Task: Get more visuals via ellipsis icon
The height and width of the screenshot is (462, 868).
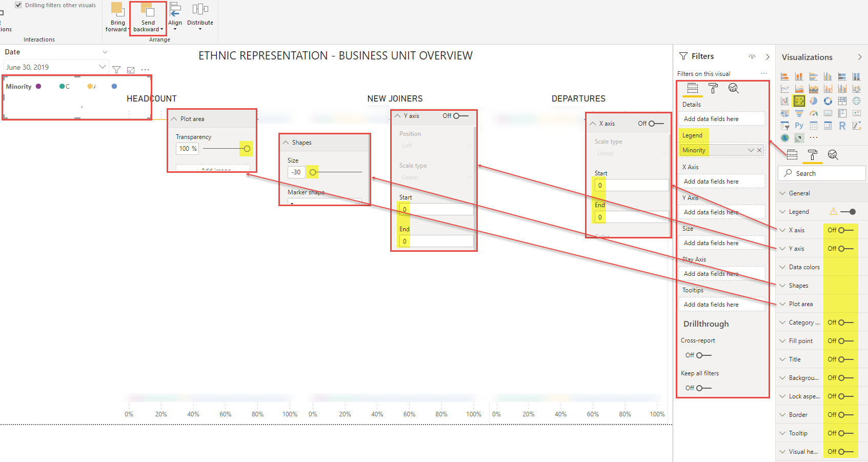Action: (814, 138)
